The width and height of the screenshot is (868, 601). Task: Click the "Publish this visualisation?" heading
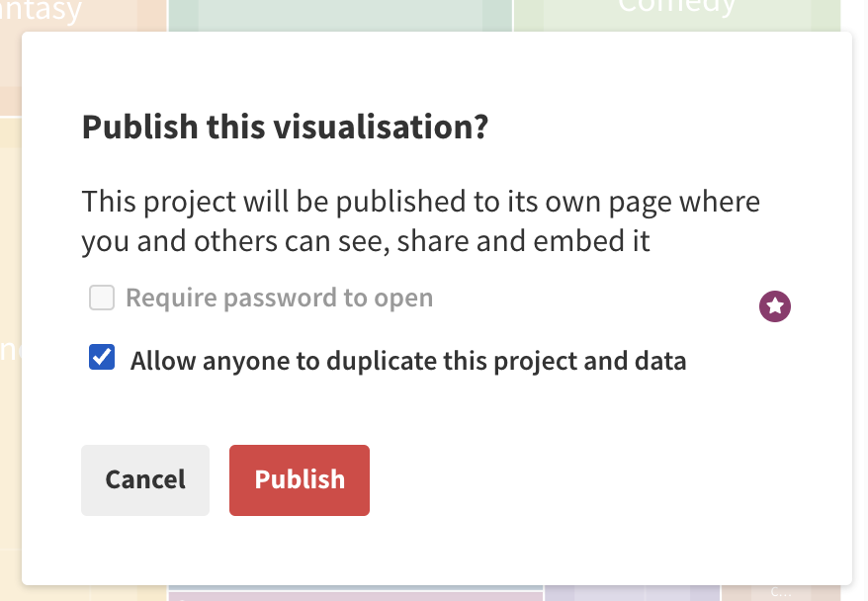coord(285,127)
